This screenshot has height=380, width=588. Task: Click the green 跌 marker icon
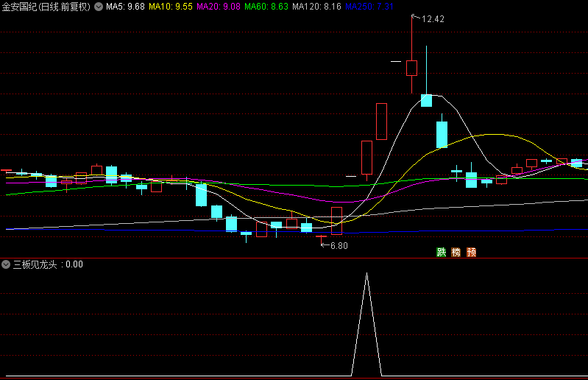click(x=442, y=252)
